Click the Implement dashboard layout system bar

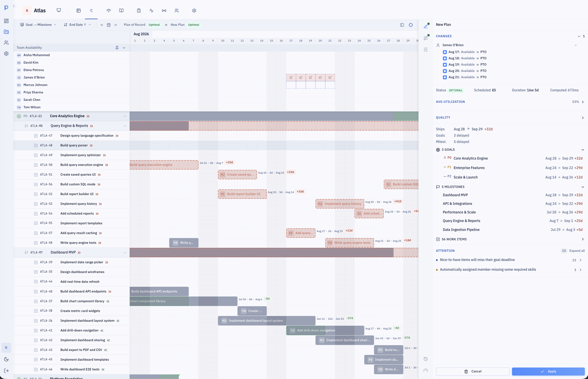coord(266,321)
